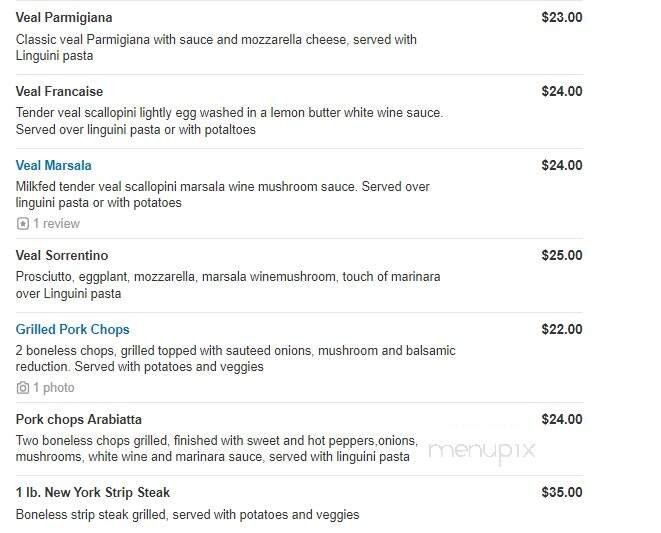Click the $25.00 Veal Sorrentino price
Screen dimensions: 661x533
coord(561,256)
